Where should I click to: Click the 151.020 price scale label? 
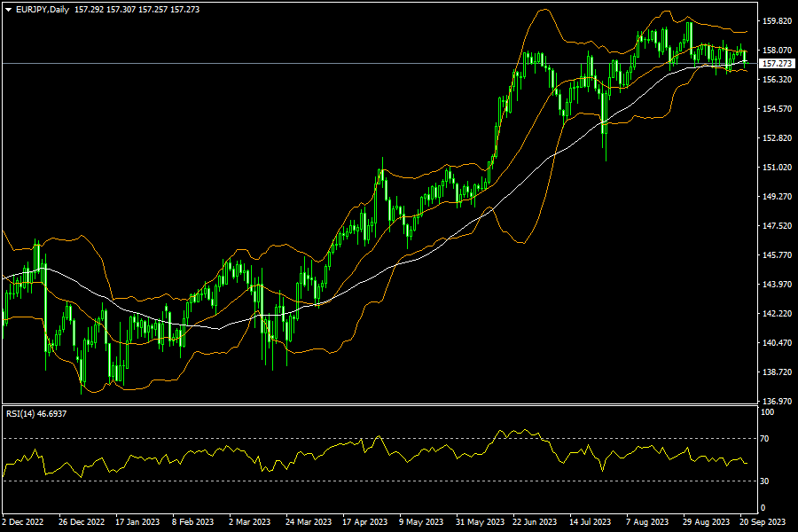point(777,168)
